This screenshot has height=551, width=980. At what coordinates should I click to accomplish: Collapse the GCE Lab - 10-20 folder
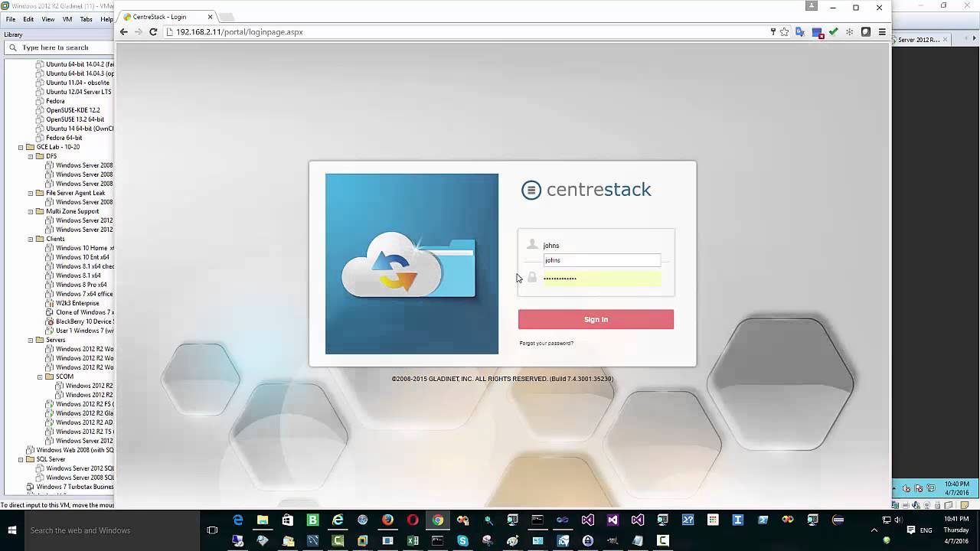(x=21, y=147)
